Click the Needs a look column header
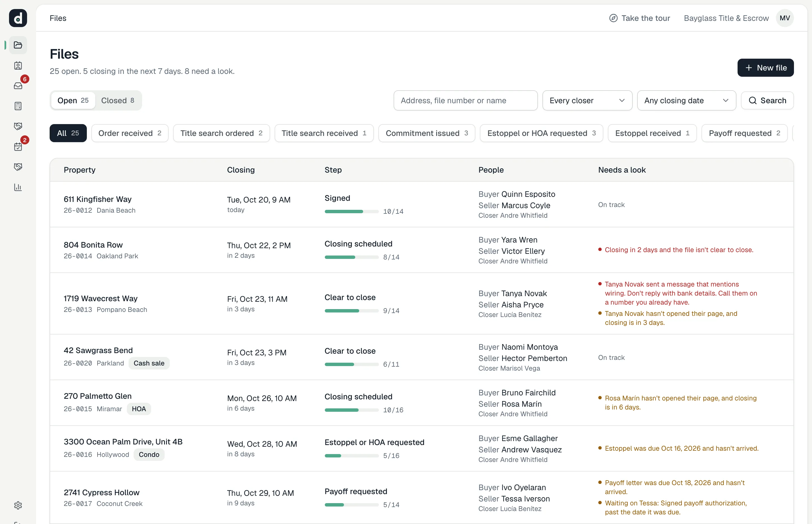 coord(621,170)
